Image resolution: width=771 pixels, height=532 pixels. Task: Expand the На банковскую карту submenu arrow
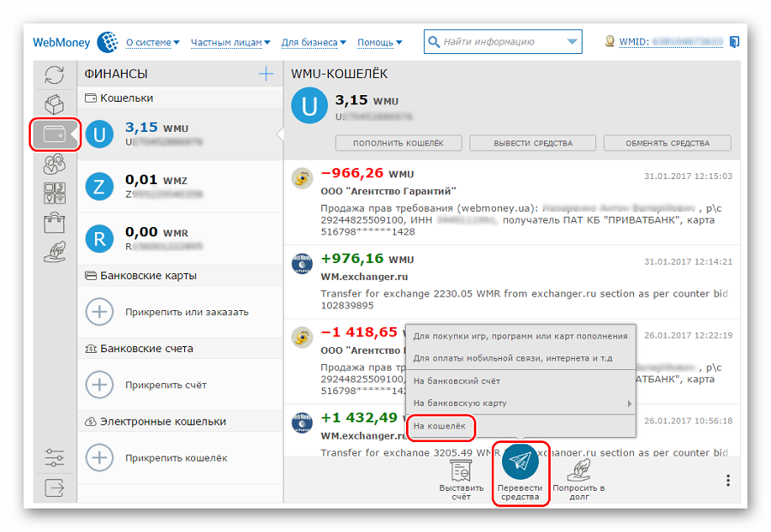629,403
